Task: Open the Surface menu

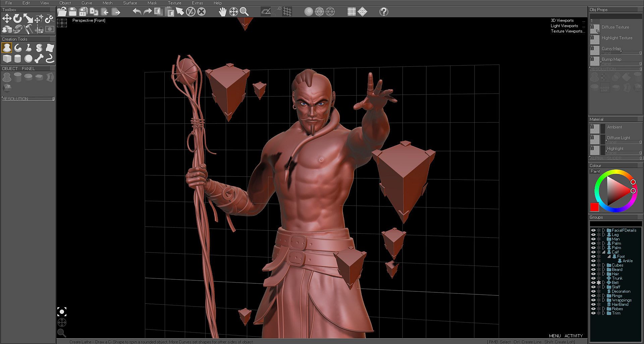Action: pos(130,3)
